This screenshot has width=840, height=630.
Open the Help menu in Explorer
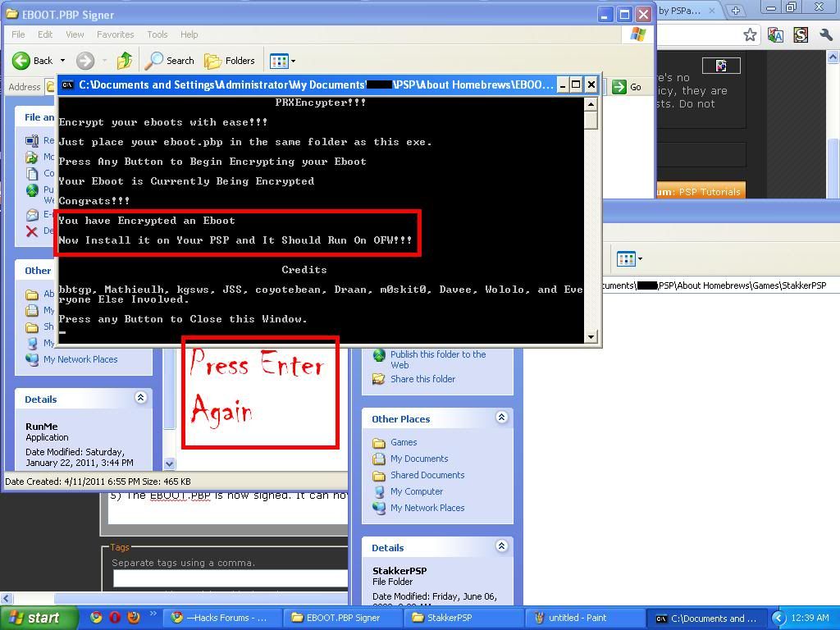click(x=189, y=34)
